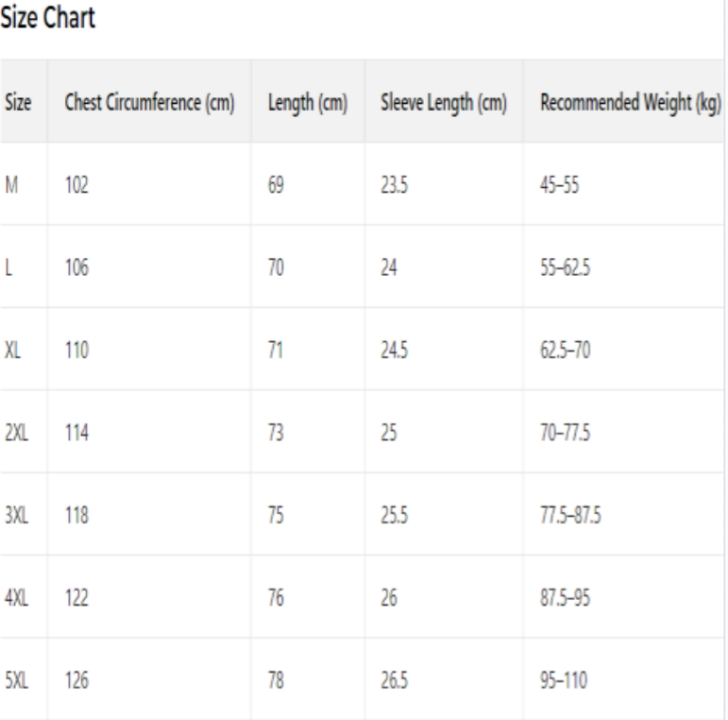This screenshot has height=720, width=728.
Task: Click the chest circumference value 102
Action: [76, 185]
